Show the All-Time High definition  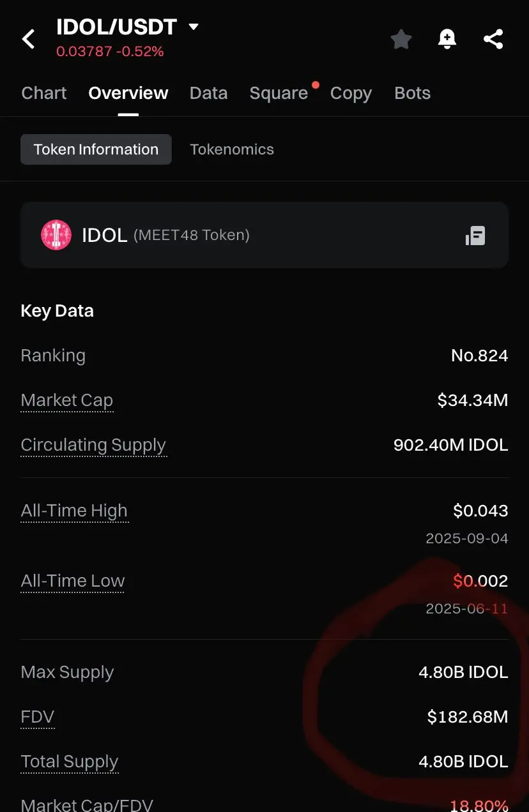pyautogui.click(x=74, y=511)
